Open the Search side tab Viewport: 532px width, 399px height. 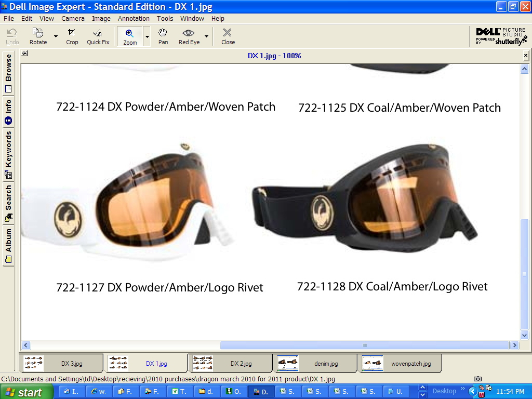tap(8, 203)
